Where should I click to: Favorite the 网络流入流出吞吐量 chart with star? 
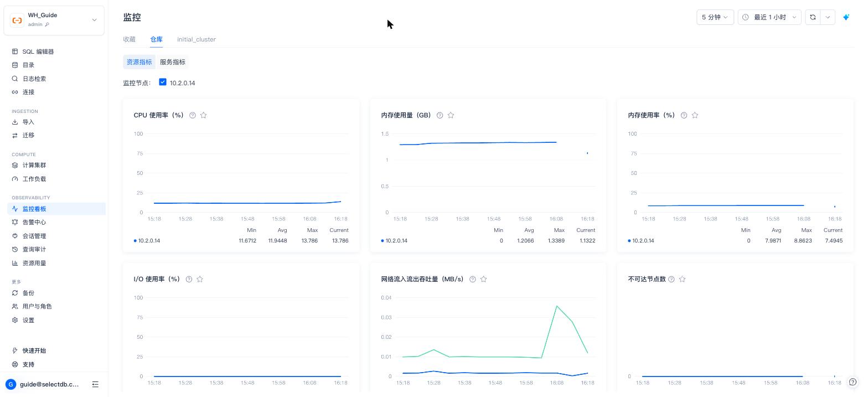click(x=483, y=279)
